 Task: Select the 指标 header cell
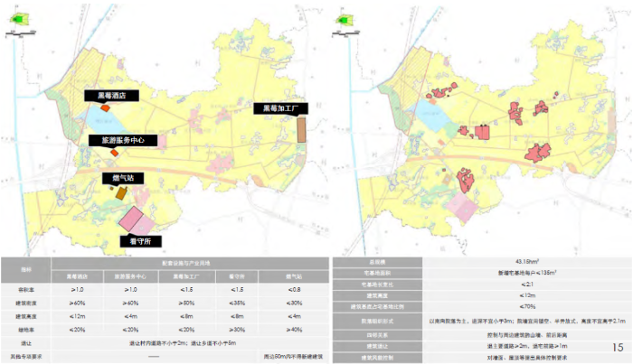click(26, 268)
